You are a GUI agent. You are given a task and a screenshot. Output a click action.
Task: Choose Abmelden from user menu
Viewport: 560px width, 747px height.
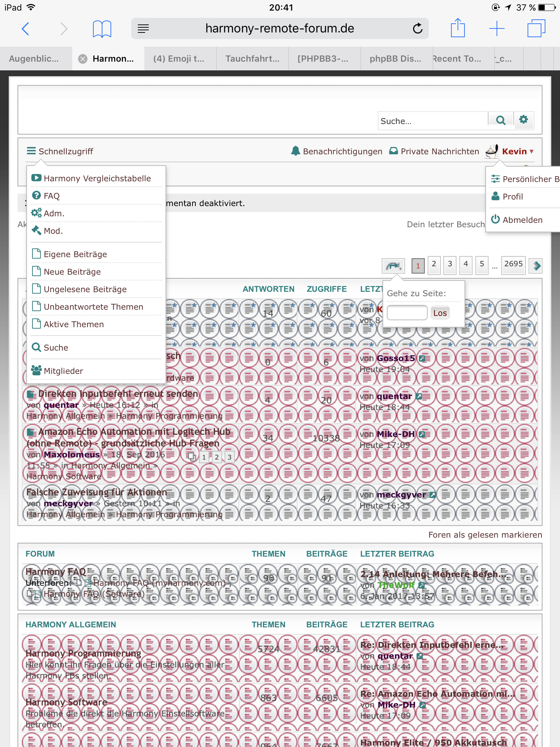click(522, 220)
